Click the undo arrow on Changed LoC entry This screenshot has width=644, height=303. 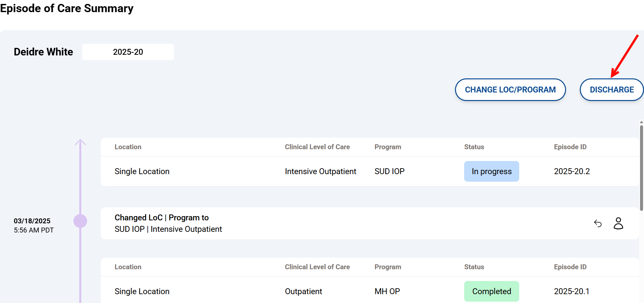(598, 223)
